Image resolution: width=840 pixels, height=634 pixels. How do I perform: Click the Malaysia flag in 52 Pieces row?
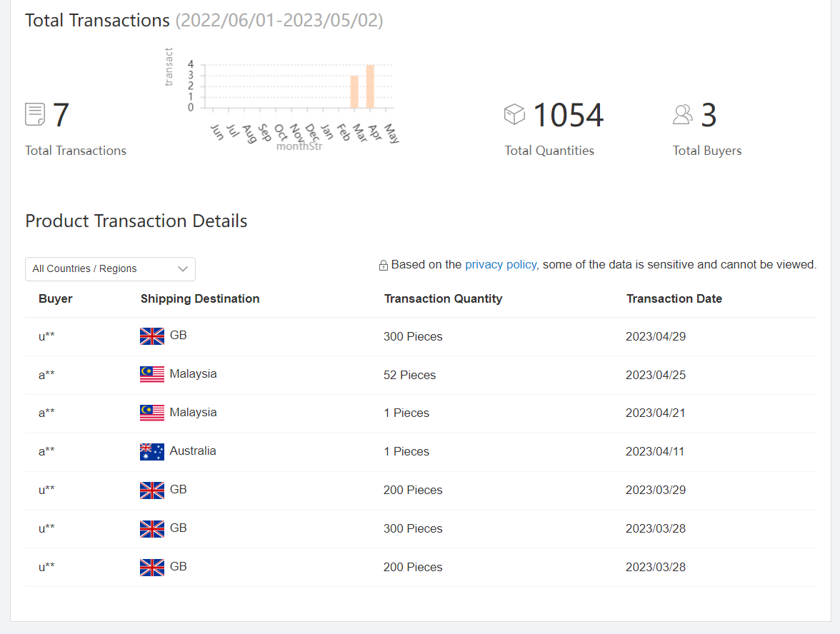pyautogui.click(x=152, y=374)
